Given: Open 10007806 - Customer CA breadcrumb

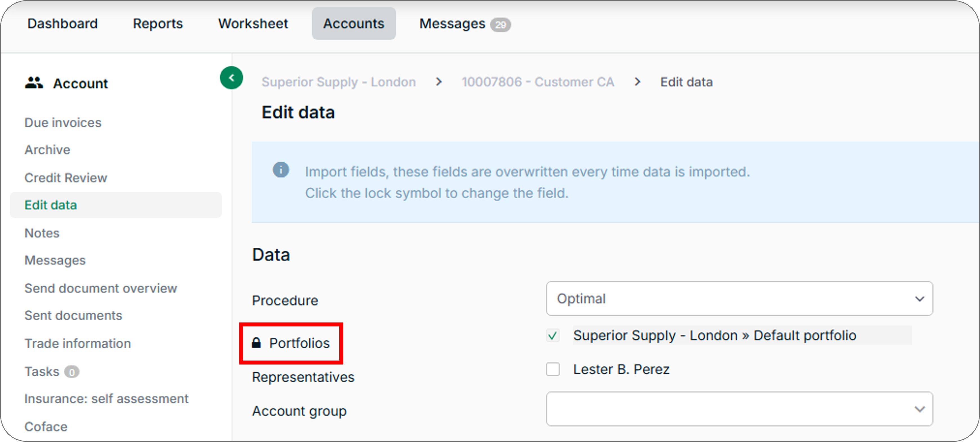Looking at the screenshot, I should coord(538,82).
